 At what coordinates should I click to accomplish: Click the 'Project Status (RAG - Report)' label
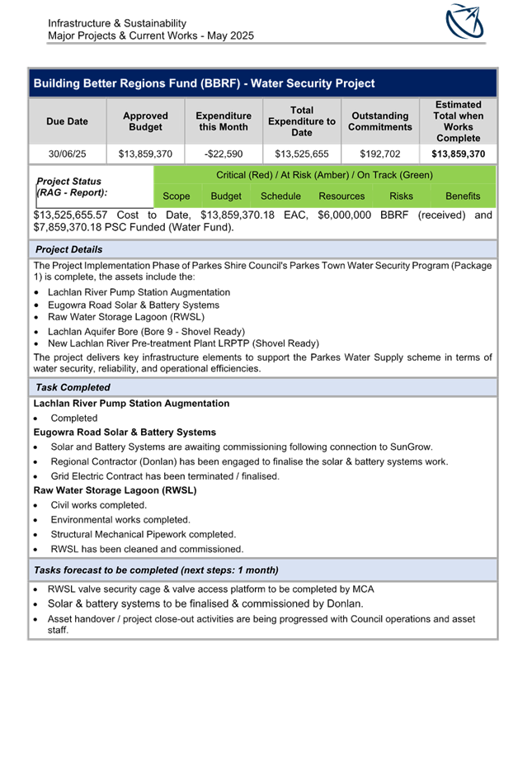coord(72,187)
